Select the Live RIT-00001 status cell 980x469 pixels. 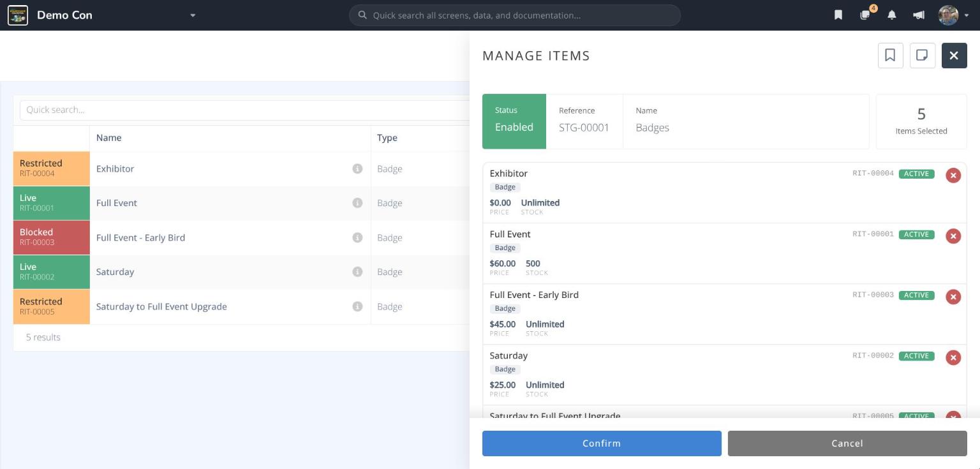(52, 203)
